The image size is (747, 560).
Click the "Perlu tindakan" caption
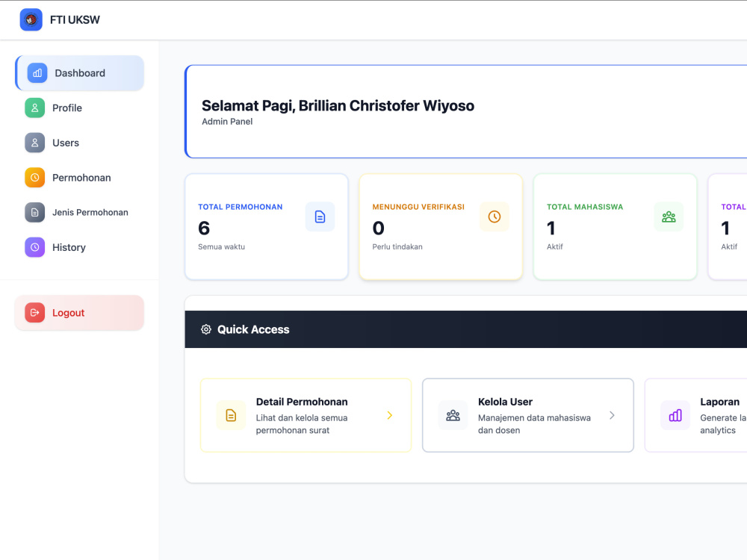click(397, 246)
